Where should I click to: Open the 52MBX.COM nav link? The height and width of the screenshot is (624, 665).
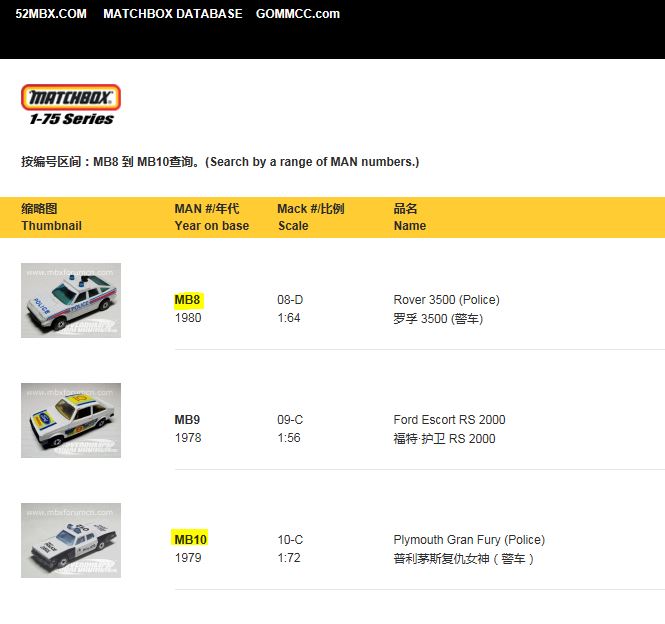[51, 14]
